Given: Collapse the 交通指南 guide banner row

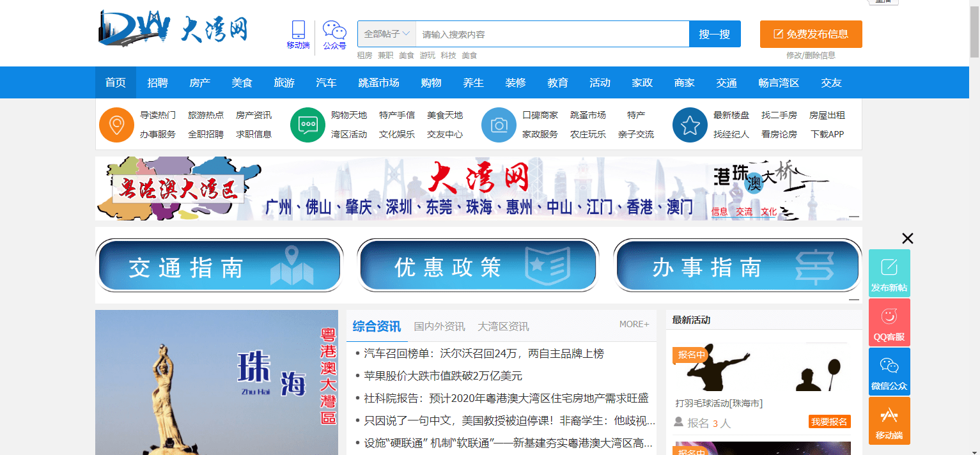Looking at the screenshot, I should click(x=853, y=299).
